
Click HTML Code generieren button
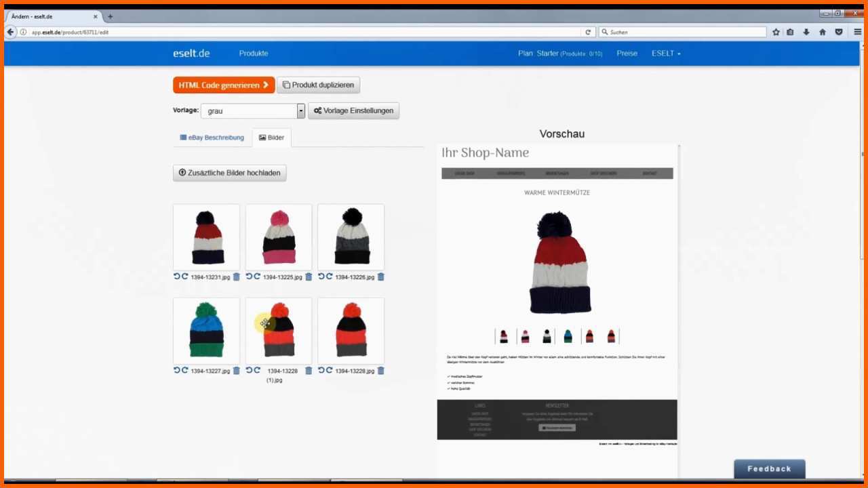(224, 85)
